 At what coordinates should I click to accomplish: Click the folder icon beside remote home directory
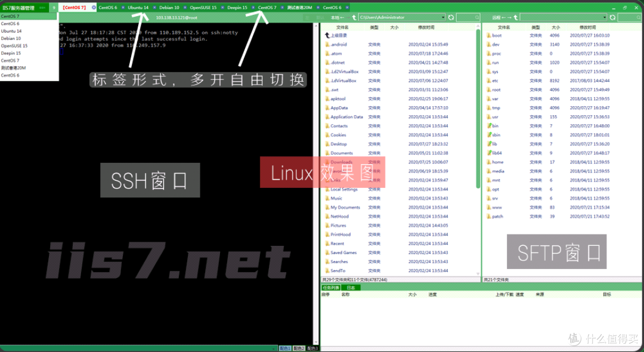click(x=488, y=162)
